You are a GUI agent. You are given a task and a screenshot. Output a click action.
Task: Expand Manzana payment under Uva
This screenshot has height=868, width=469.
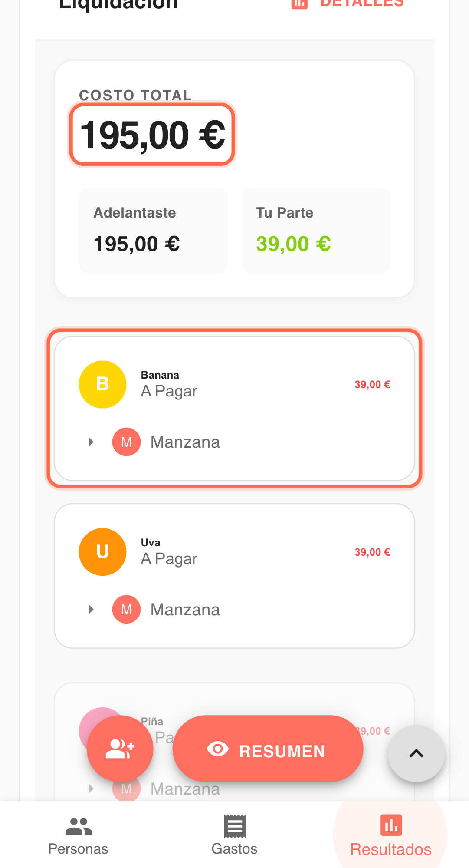[91, 609]
